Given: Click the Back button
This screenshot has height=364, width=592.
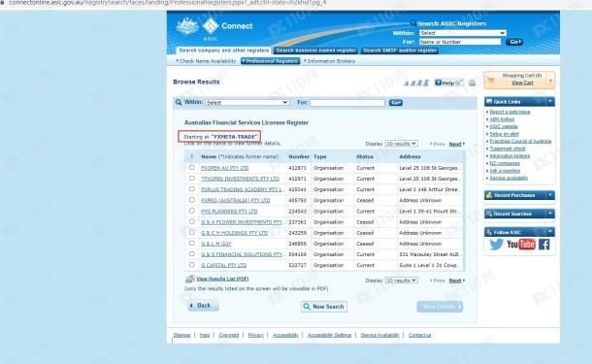Looking at the screenshot, I should coord(203,306).
